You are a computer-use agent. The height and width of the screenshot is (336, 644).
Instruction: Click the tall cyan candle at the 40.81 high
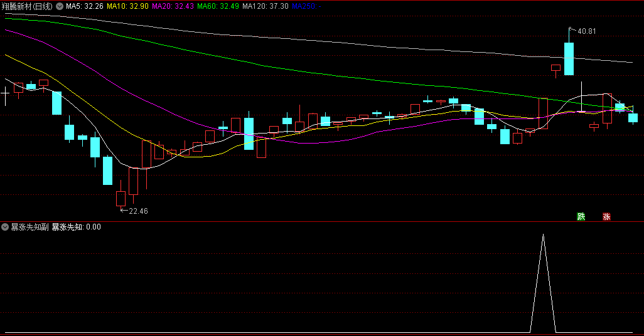coord(569,59)
